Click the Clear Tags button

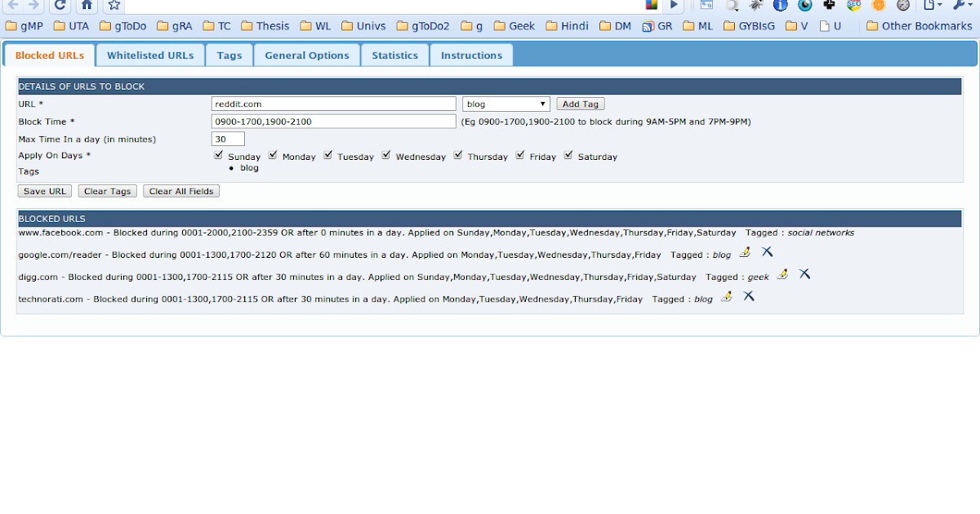click(108, 191)
